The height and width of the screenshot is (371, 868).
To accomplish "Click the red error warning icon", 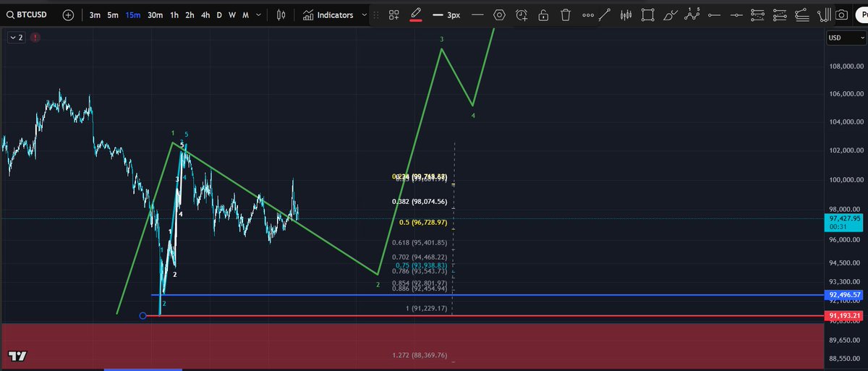I will tap(35, 38).
